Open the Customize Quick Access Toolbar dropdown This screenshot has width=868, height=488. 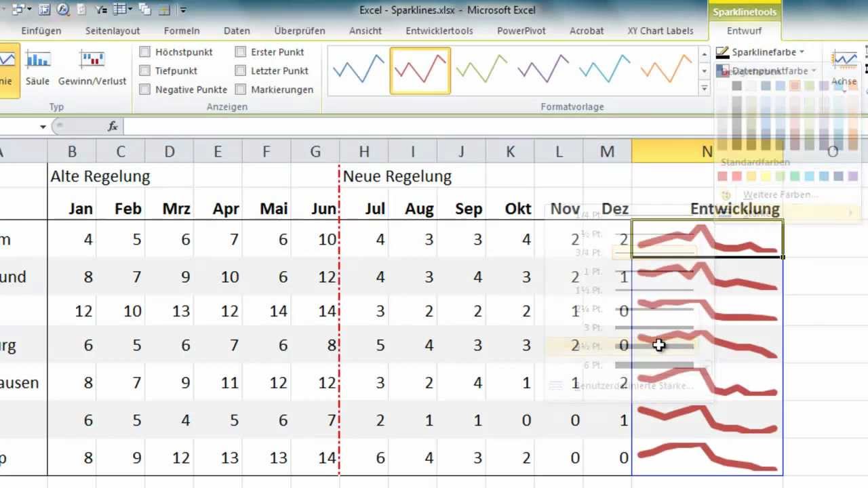pyautogui.click(x=184, y=10)
